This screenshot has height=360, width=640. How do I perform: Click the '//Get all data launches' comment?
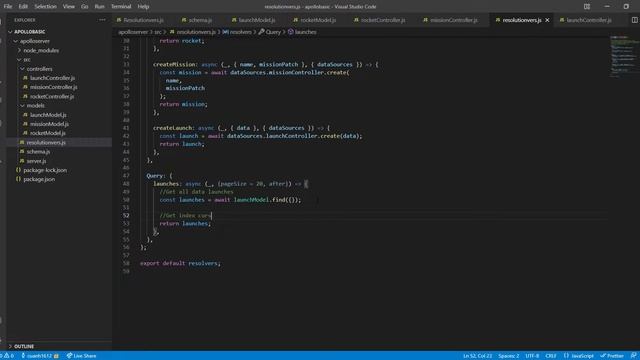click(x=196, y=192)
